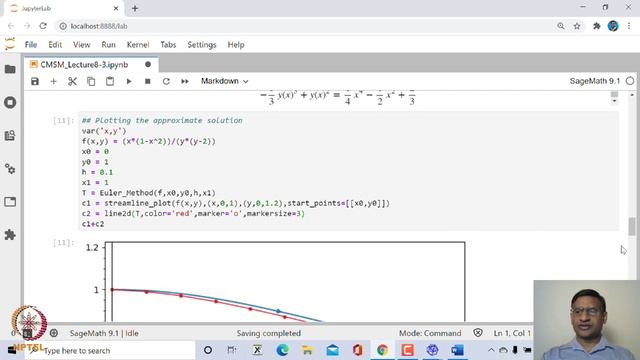Open the browser zoom magnifier icon
The image size is (640, 360).
pyautogui.click(x=561, y=26)
